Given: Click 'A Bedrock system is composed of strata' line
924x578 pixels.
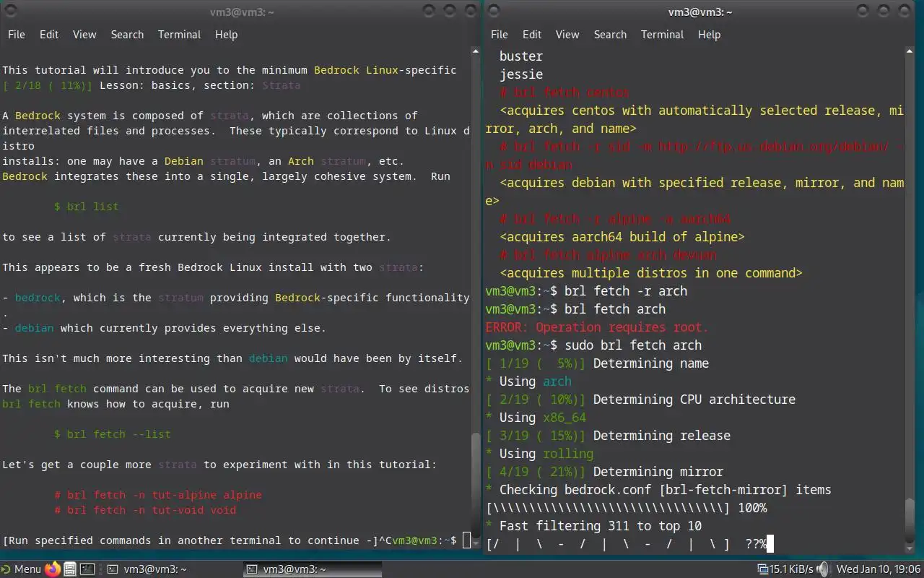Looking at the screenshot, I should [x=210, y=116].
